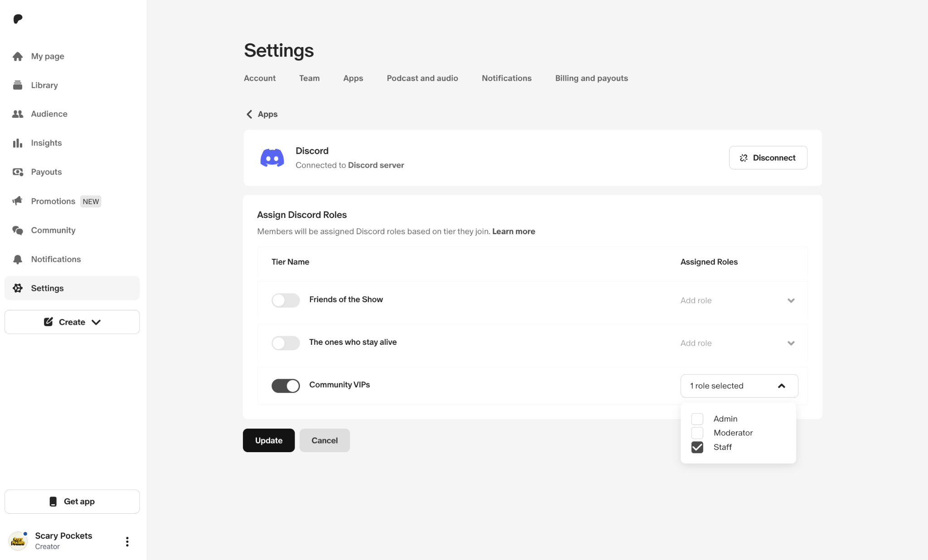Open My page via home icon

(18, 56)
